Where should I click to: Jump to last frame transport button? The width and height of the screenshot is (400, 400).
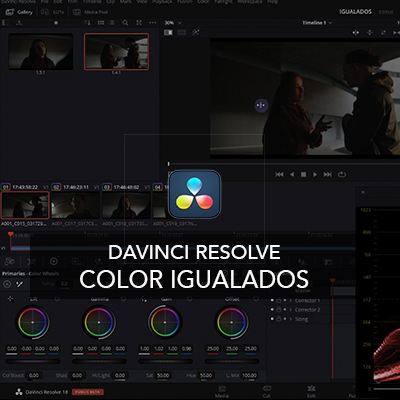click(x=328, y=174)
